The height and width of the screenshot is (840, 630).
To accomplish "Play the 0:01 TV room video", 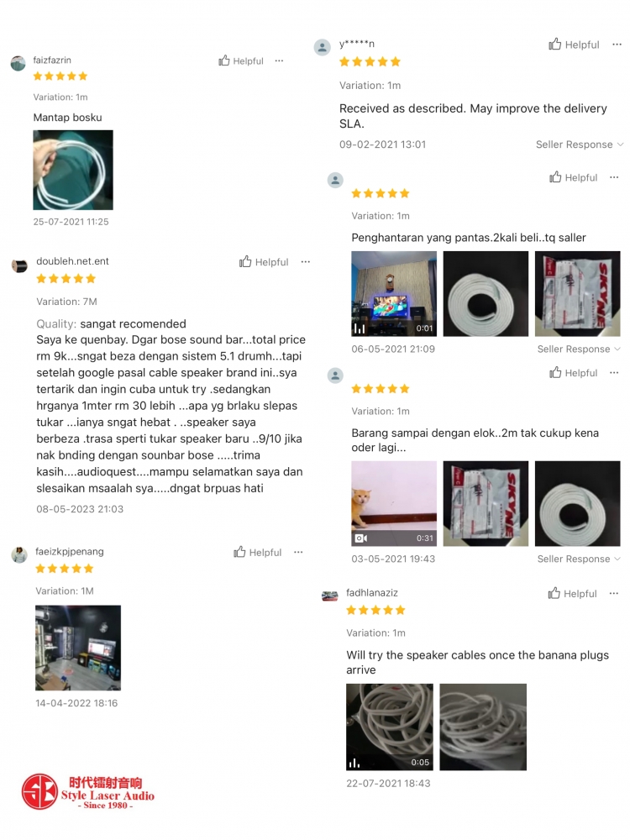I will 394,293.
